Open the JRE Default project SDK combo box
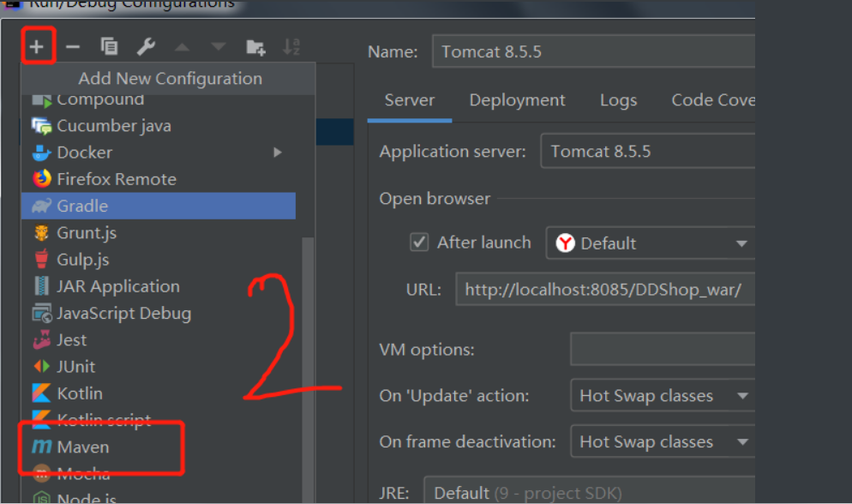The width and height of the screenshot is (852, 504). click(589, 490)
